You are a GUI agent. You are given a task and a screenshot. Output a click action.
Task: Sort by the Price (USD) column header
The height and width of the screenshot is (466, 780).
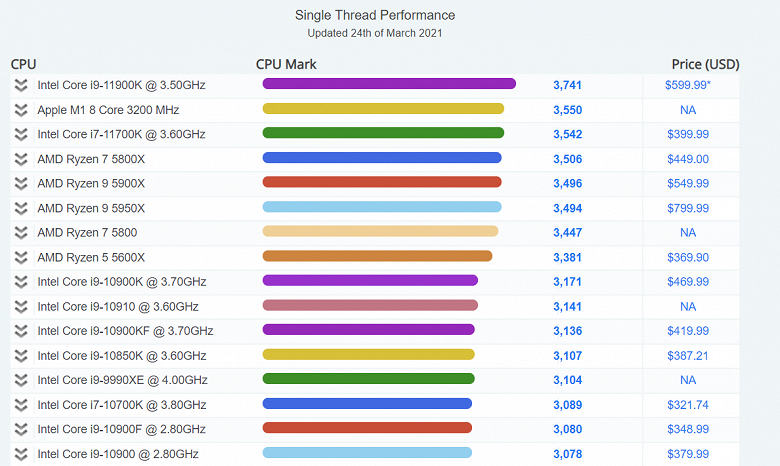(x=705, y=64)
